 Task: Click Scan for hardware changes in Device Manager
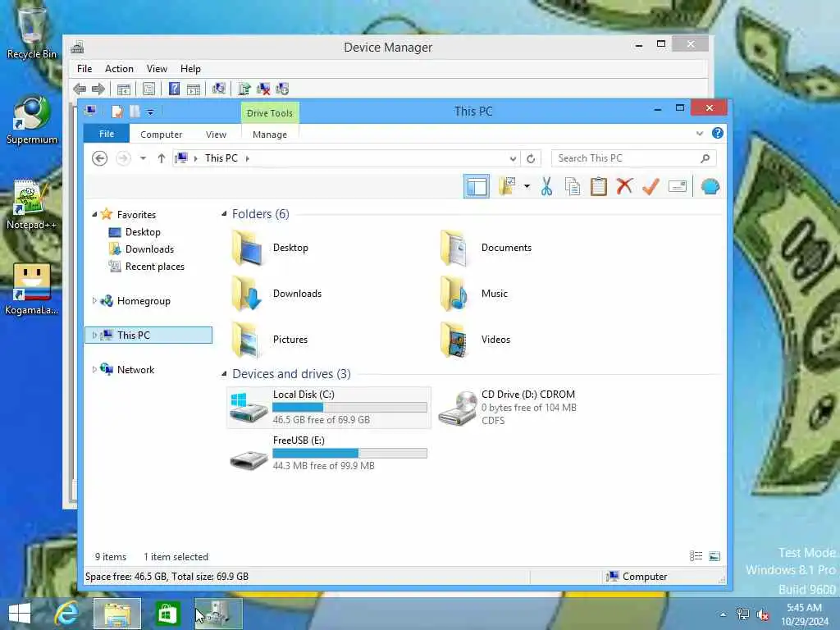point(218,89)
